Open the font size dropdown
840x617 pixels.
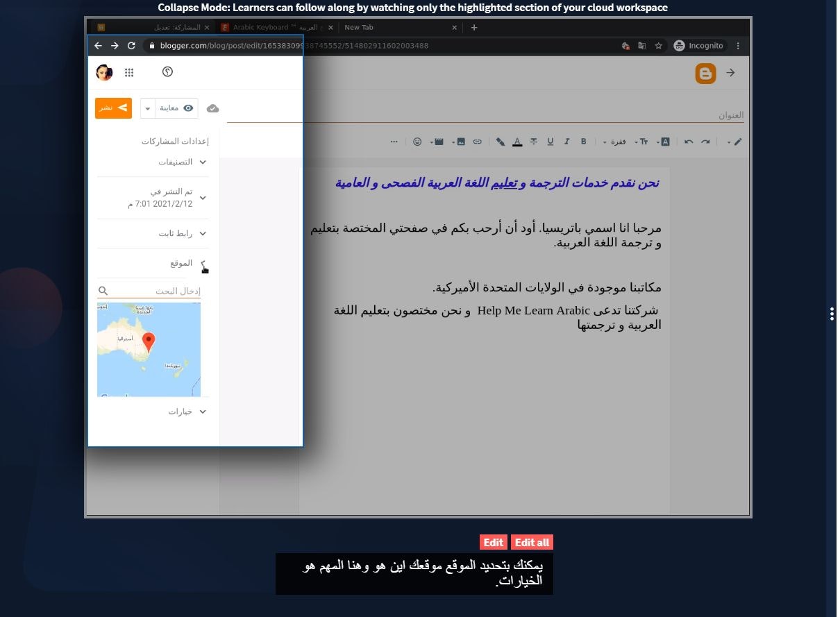click(641, 142)
